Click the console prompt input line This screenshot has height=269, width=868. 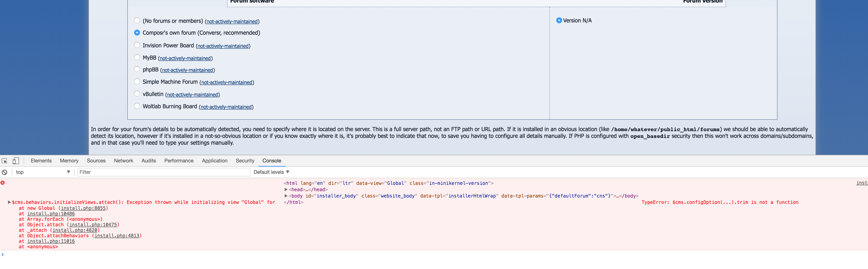tap(135, 255)
